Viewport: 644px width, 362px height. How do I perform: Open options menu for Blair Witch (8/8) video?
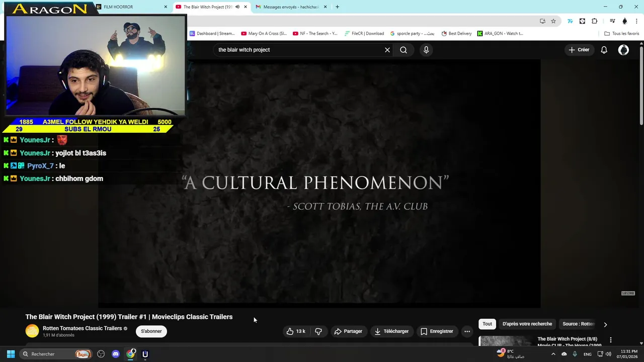(611, 340)
